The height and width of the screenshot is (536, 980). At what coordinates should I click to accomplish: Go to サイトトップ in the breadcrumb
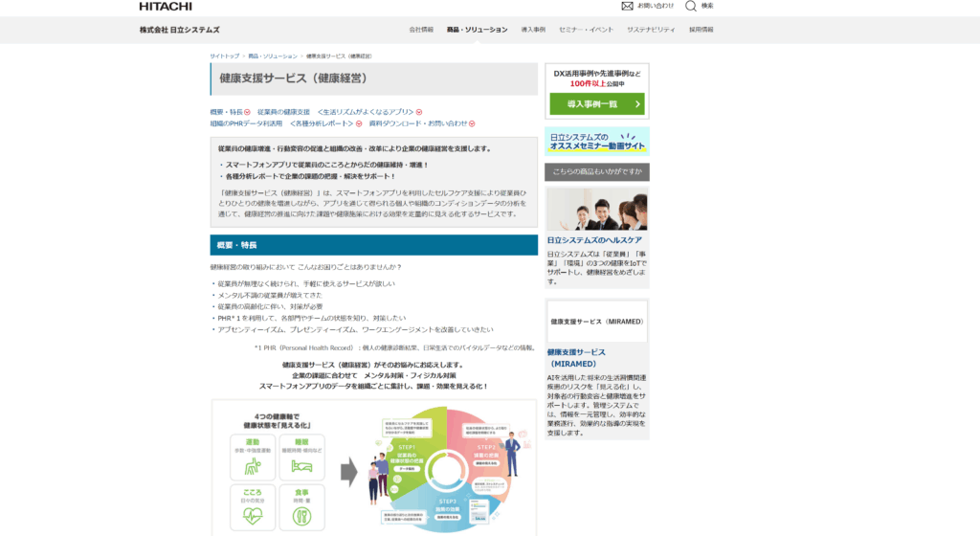coord(224,56)
